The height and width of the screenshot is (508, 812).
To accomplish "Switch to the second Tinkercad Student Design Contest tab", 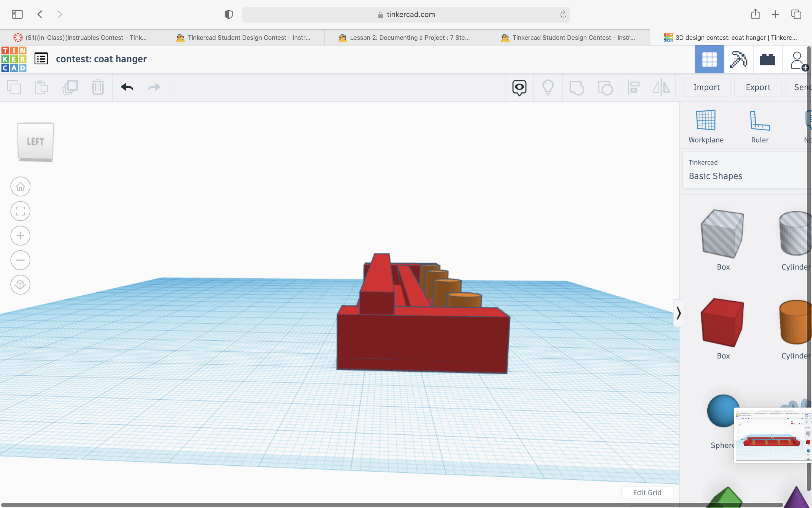I will pyautogui.click(x=568, y=38).
